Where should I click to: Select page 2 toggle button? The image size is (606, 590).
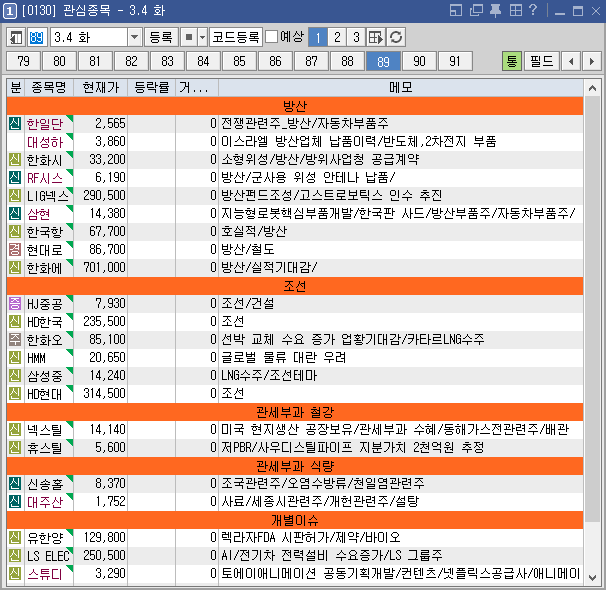tap(337, 37)
